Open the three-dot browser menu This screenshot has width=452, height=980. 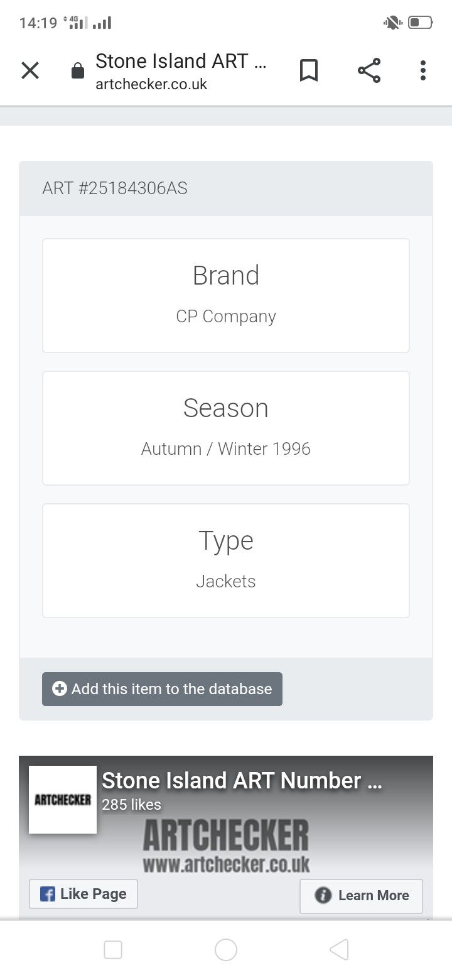pos(423,70)
